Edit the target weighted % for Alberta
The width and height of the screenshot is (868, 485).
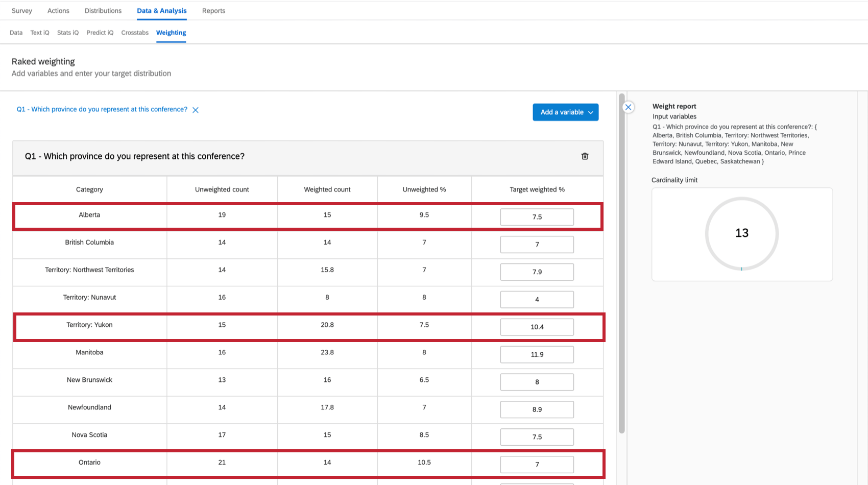pos(537,216)
